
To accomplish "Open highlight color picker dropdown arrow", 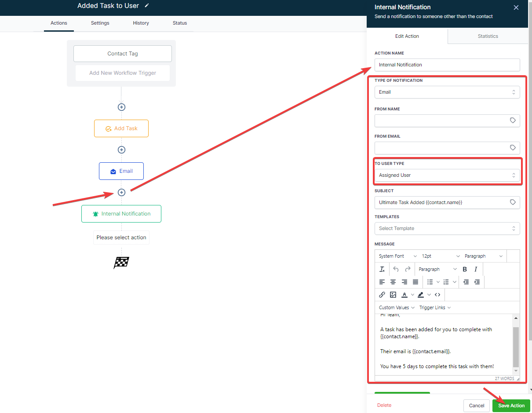I will [x=429, y=295].
